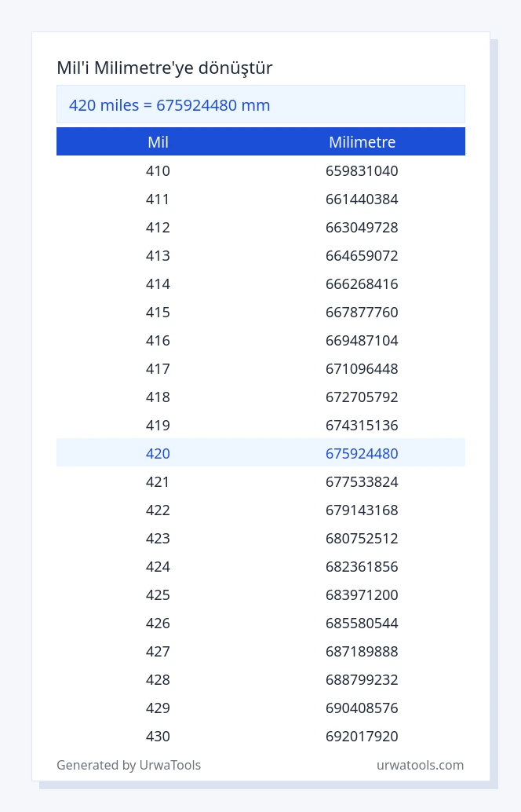Open the urwatools.com link
Screen dimensions: 521x812
[420, 765]
